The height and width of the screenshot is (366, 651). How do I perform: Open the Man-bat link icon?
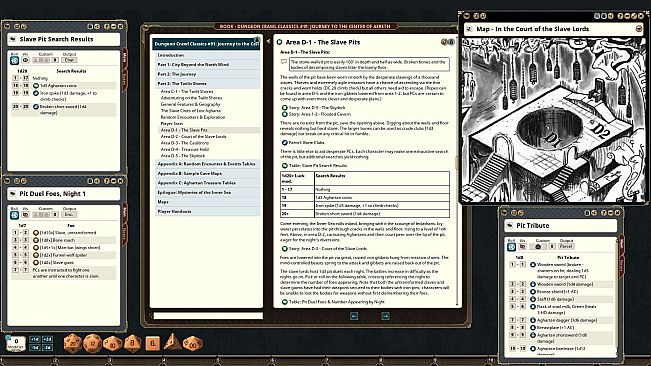click(36, 248)
